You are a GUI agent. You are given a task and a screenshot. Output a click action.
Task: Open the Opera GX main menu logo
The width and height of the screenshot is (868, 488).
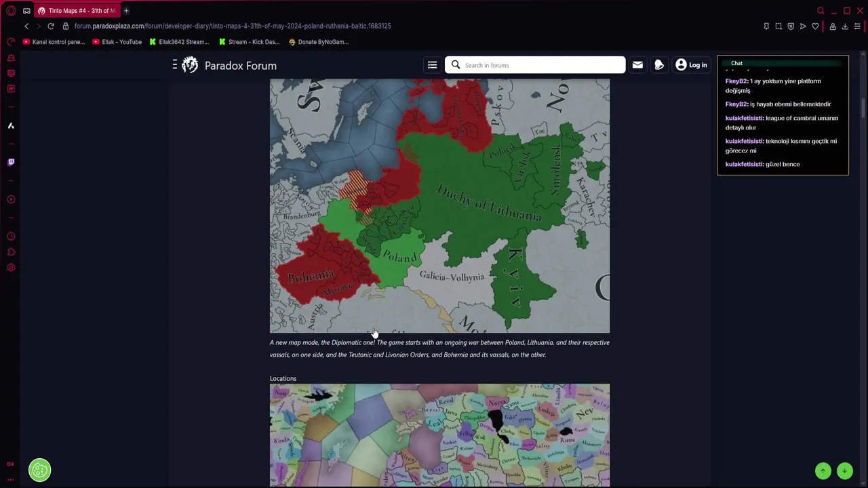(x=11, y=11)
